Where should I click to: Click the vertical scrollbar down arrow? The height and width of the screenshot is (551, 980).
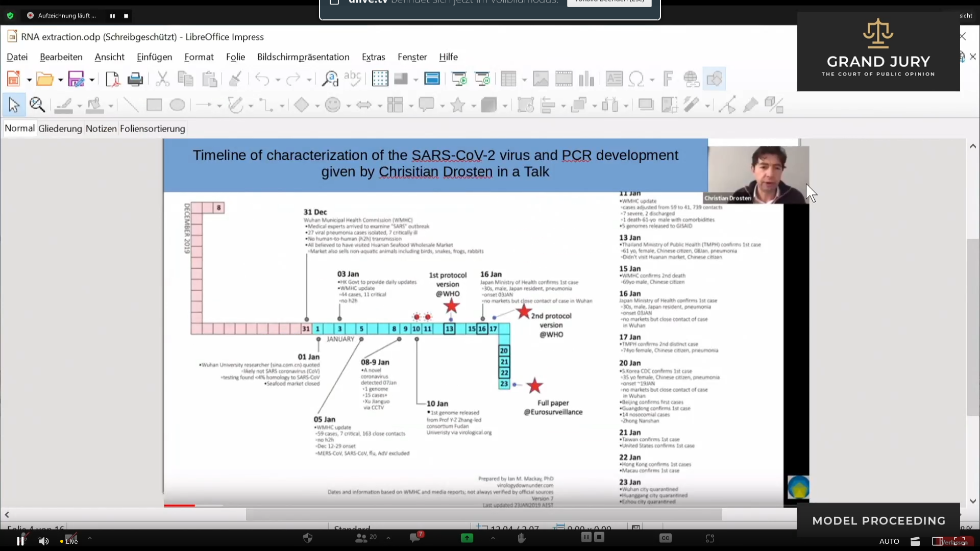[x=973, y=502]
